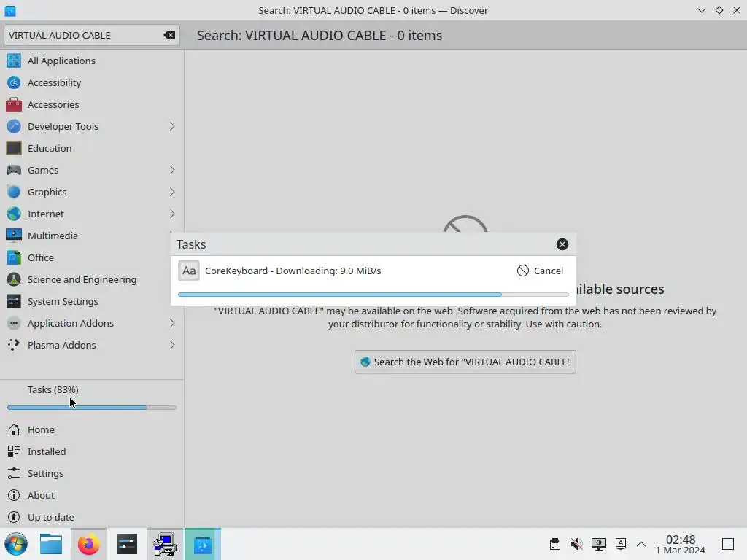This screenshot has width=747, height=560.
Task: Click the Home house icon
Action: [14, 429]
